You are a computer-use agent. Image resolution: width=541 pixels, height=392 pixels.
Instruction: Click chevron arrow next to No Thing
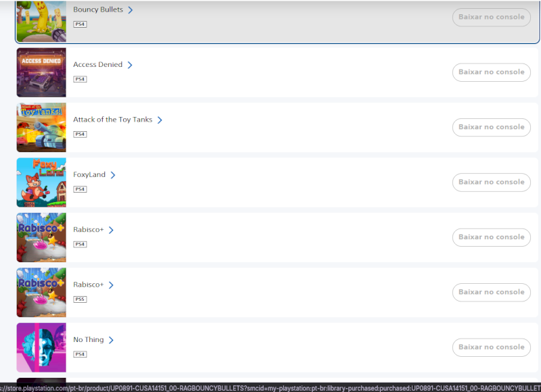111,340
